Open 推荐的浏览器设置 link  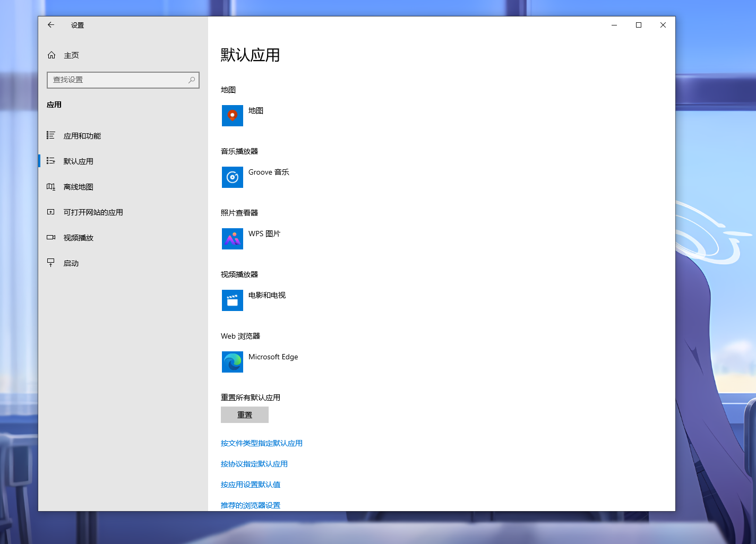[x=251, y=505]
